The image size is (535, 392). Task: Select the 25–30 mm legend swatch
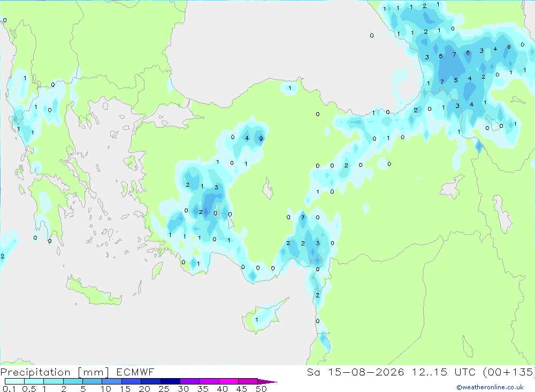(170, 381)
